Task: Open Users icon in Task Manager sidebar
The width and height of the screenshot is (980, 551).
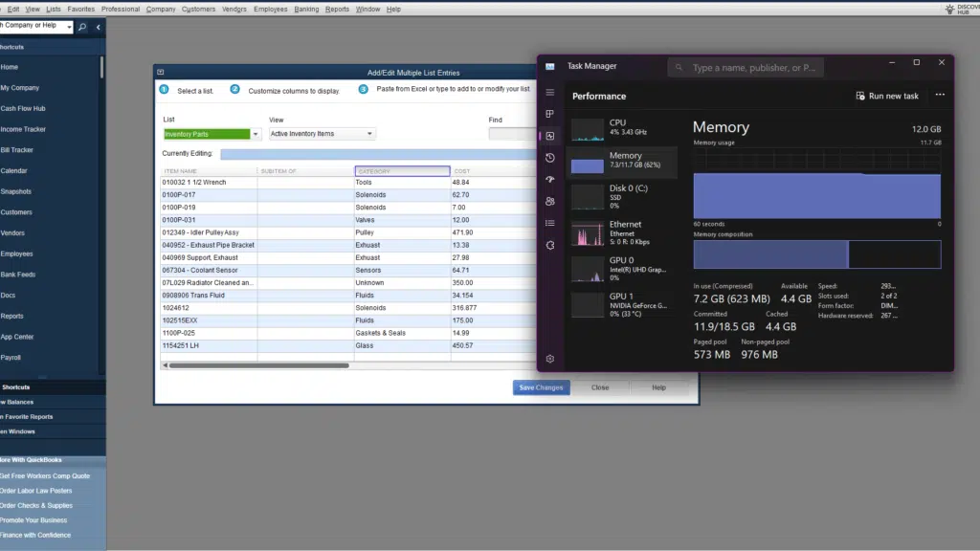Action: [x=550, y=201]
